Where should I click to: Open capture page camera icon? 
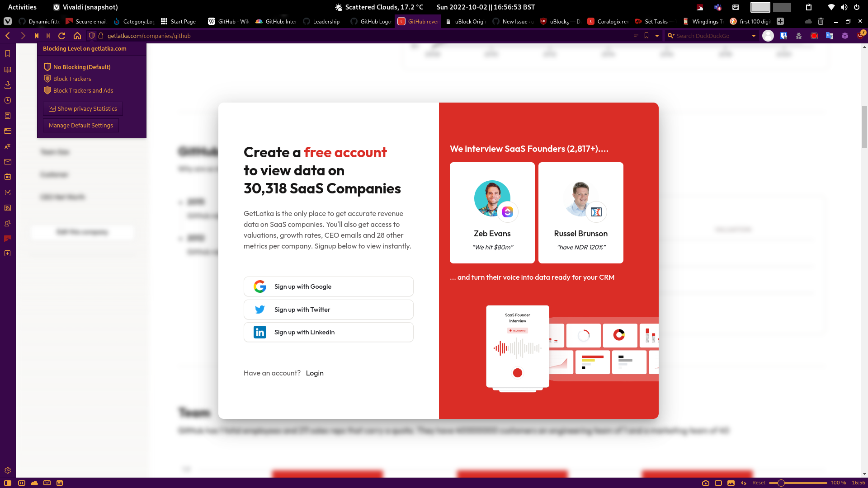(706, 483)
